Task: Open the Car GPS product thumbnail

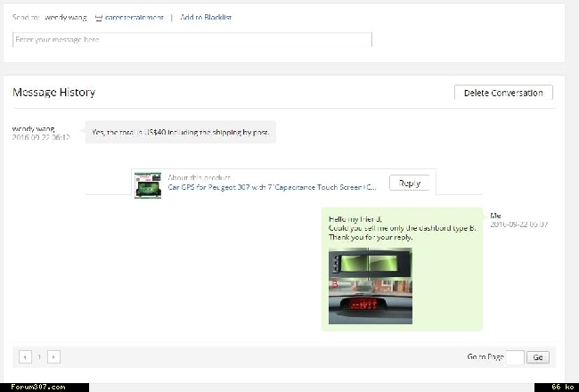Action: point(148,185)
